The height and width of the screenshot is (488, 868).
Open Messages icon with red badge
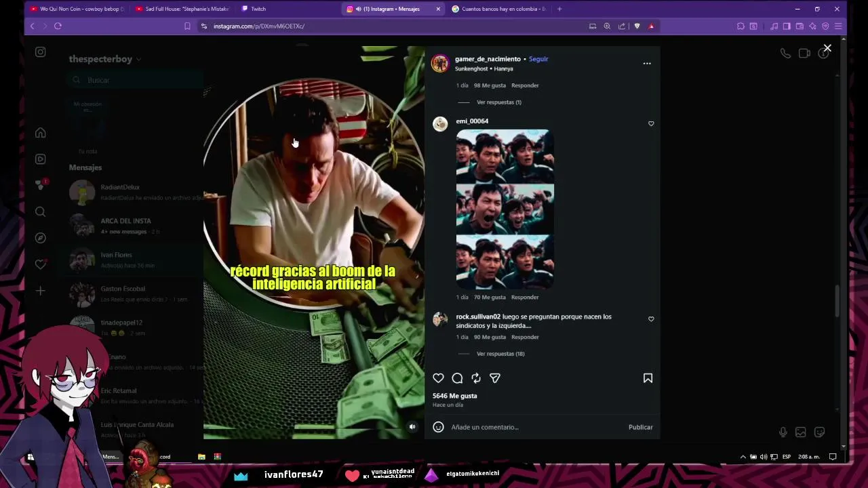(41, 185)
